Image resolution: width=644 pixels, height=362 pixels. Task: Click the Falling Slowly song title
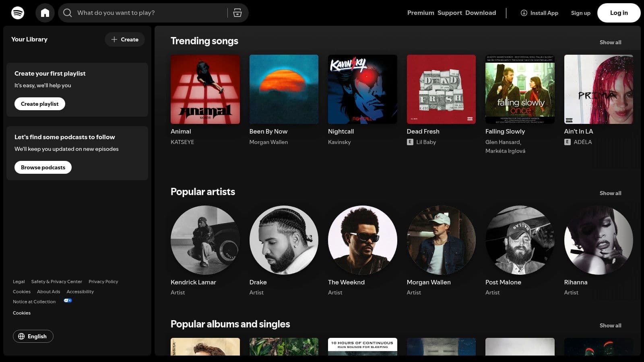click(505, 132)
